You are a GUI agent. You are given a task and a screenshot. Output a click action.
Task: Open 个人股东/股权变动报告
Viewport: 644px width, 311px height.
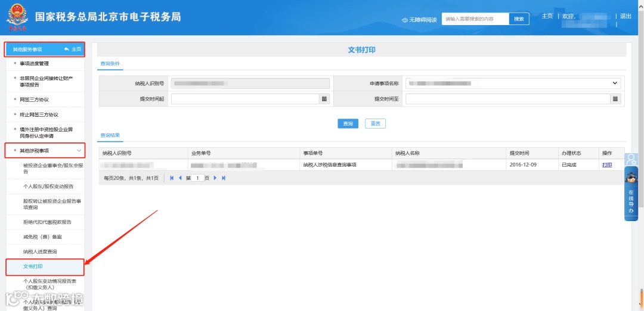(45, 186)
